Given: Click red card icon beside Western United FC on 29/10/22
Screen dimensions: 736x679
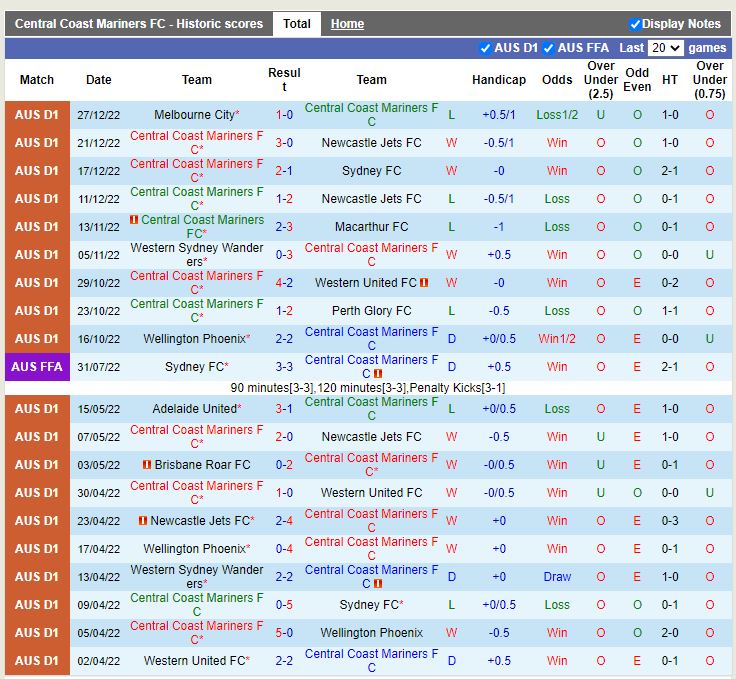Looking at the screenshot, I should [x=424, y=283].
